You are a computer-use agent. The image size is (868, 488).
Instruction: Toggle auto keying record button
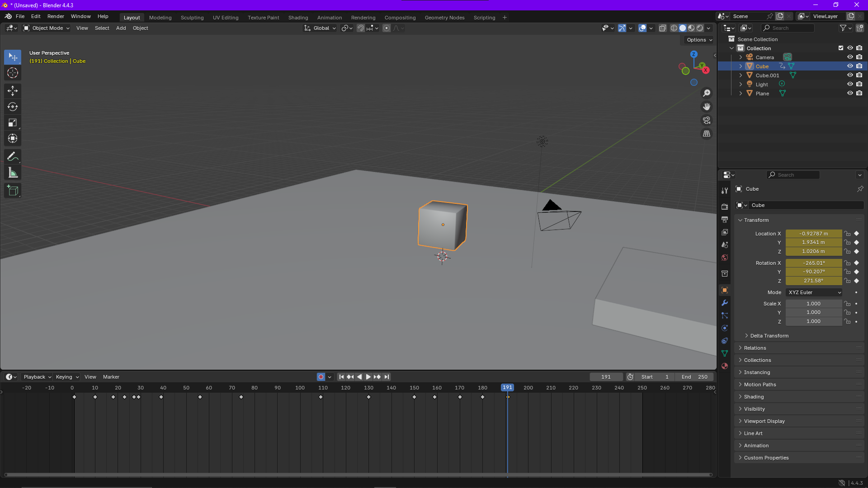point(321,377)
